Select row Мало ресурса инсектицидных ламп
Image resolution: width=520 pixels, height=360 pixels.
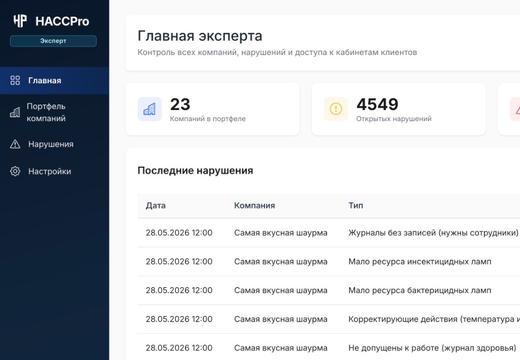tap(329, 262)
